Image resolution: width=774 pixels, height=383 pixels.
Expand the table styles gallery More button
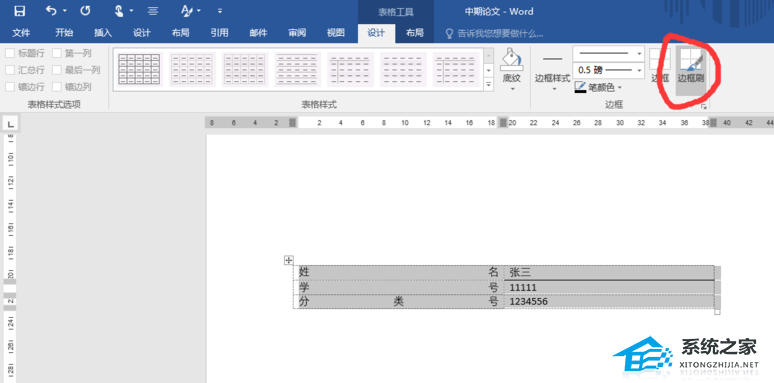click(489, 85)
